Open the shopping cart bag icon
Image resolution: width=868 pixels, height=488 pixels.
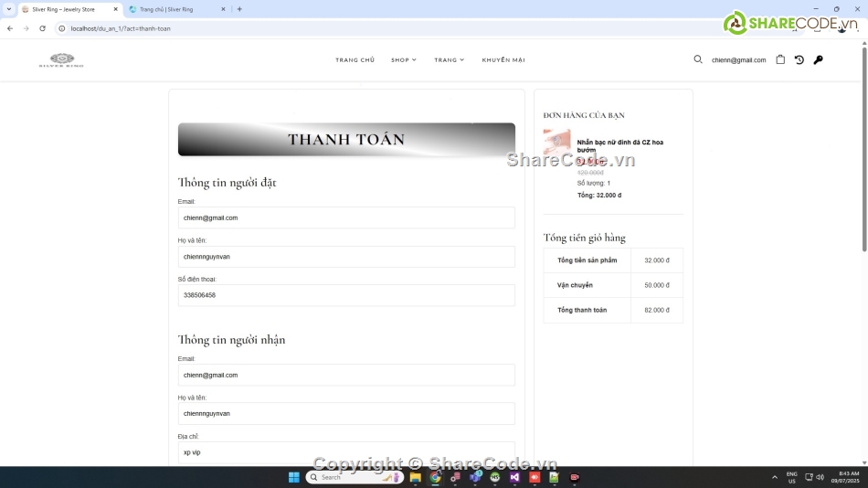click(780, 59)
